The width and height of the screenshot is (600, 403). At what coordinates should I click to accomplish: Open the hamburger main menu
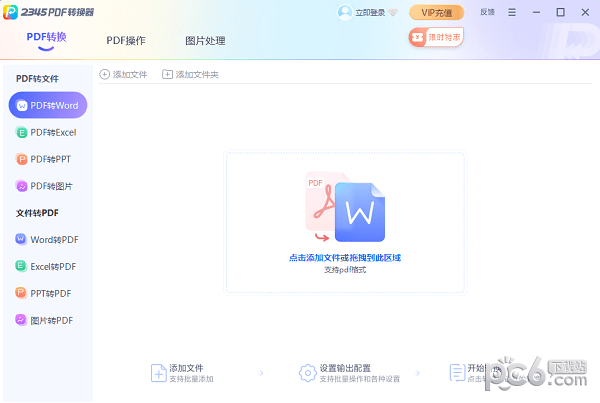coord(513,13)
